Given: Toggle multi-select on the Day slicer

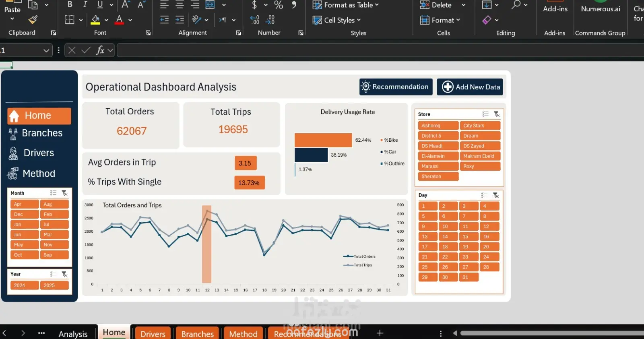Looking at the screenshot, I should 484,195.
